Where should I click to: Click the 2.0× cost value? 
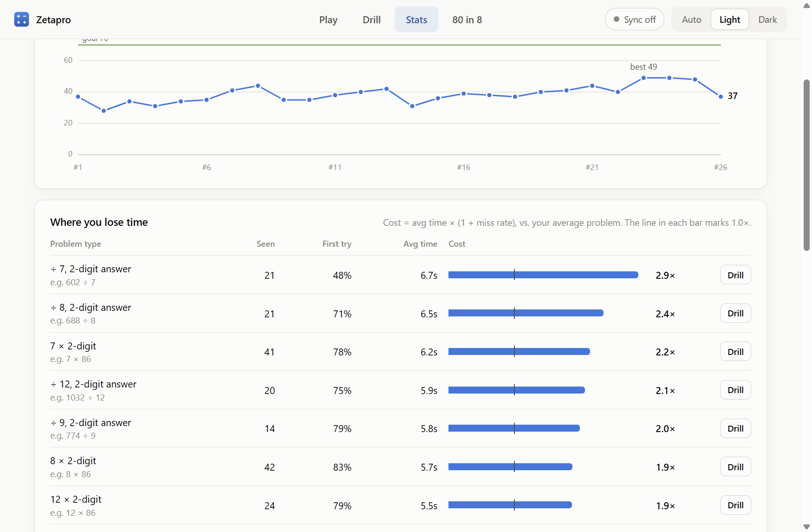(x=665, y=429)
